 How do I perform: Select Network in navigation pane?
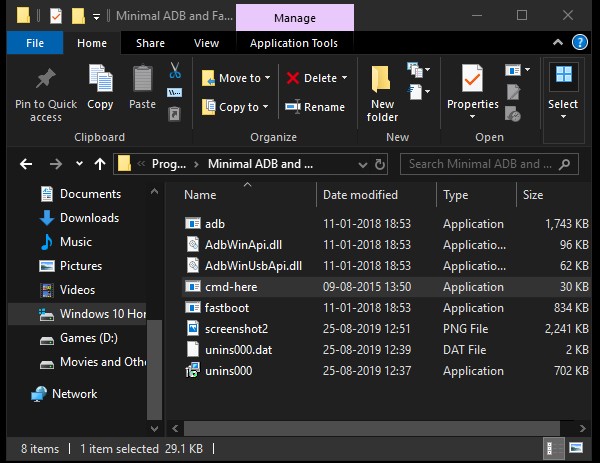click(64, 394)
